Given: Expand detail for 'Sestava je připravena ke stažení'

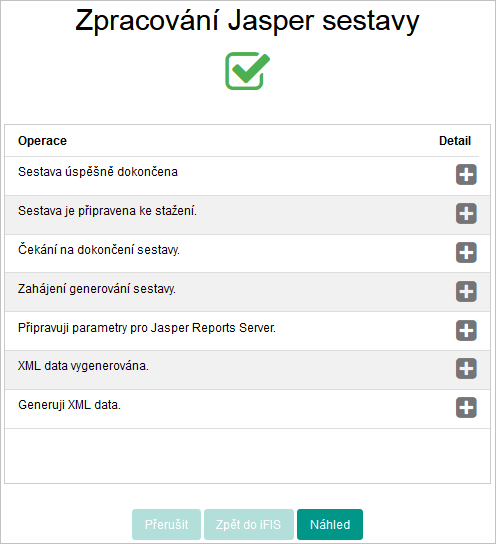Looking at the screenshot, I should pyautogui.click(x=466, y=213).
